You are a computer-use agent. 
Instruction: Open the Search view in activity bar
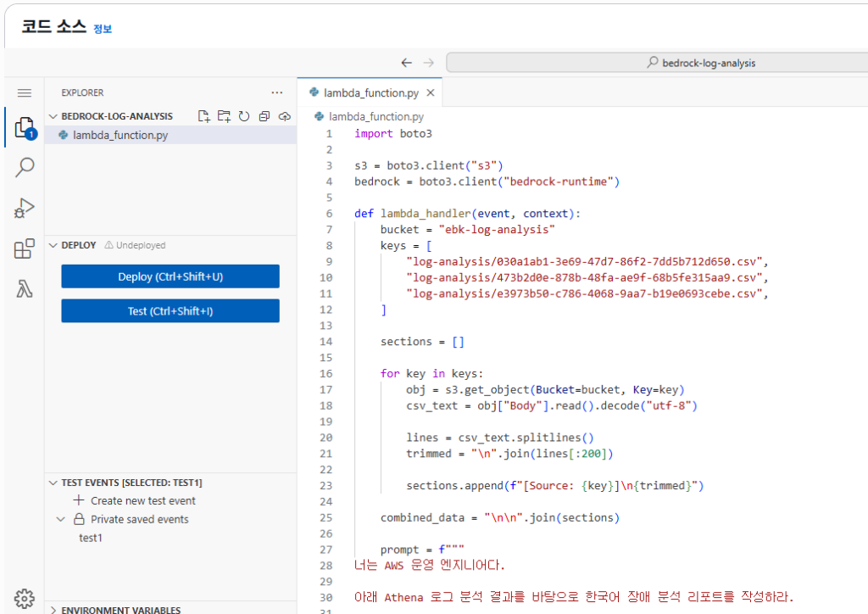click(x=25, y=167)
